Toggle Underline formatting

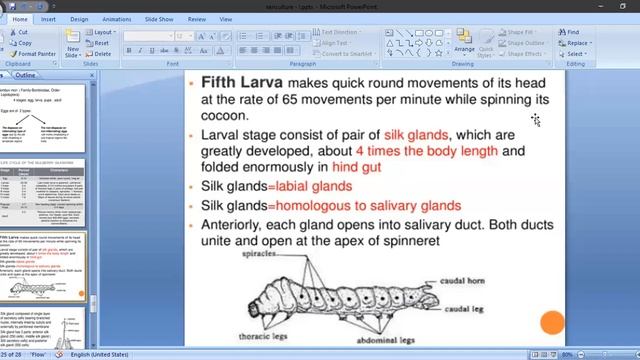[x=151, y=51]
